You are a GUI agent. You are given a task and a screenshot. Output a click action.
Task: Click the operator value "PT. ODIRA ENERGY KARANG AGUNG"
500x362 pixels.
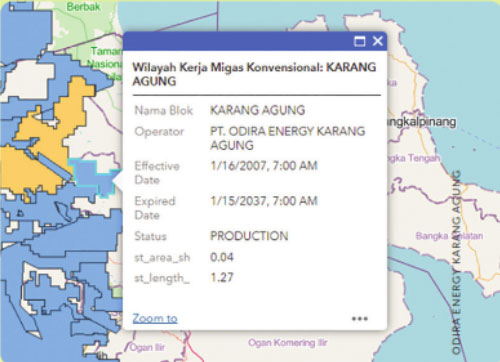288,138
